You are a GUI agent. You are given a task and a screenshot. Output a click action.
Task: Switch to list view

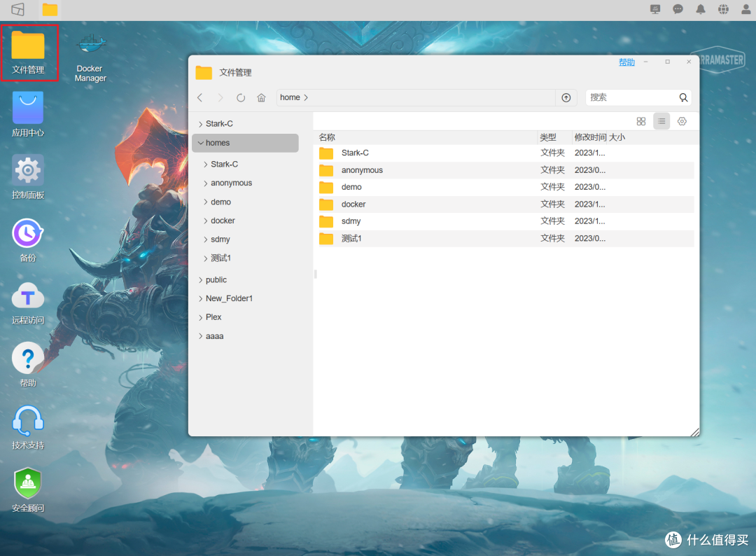click(661, 122)
